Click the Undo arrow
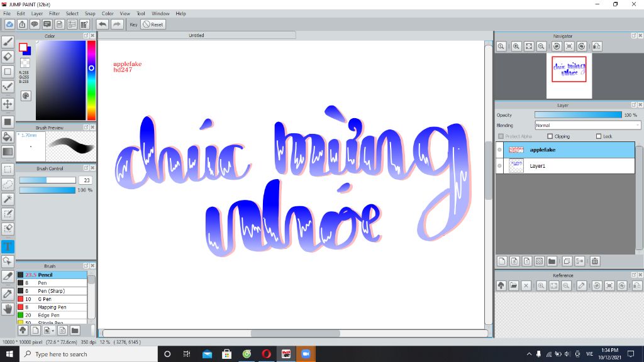 (x=103, y=25)
